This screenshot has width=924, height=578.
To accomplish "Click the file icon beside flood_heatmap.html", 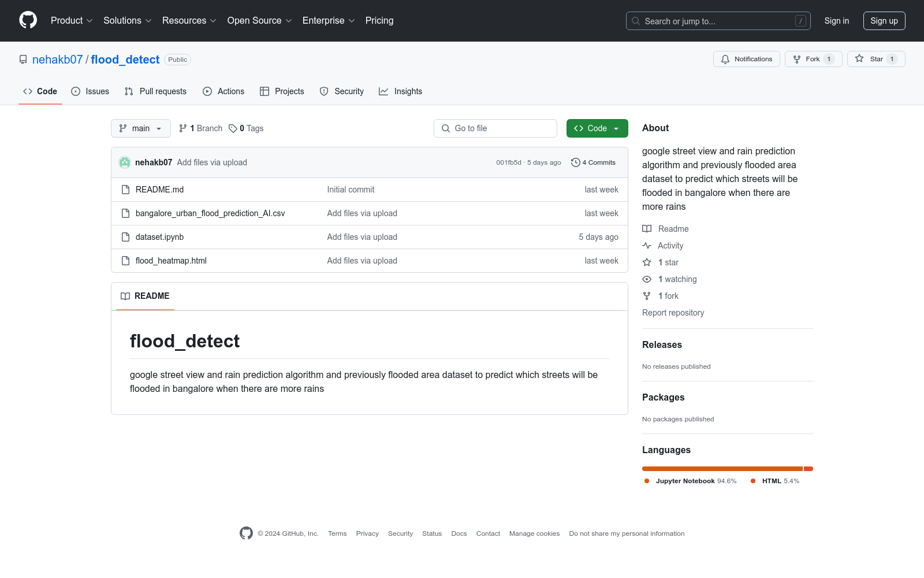I will (125, 261).
